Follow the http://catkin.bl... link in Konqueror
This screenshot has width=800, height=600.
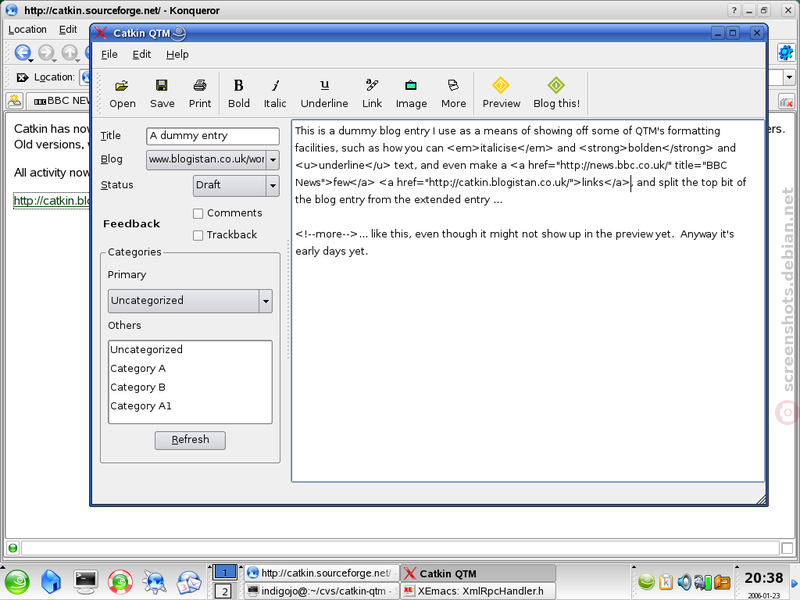52,201
